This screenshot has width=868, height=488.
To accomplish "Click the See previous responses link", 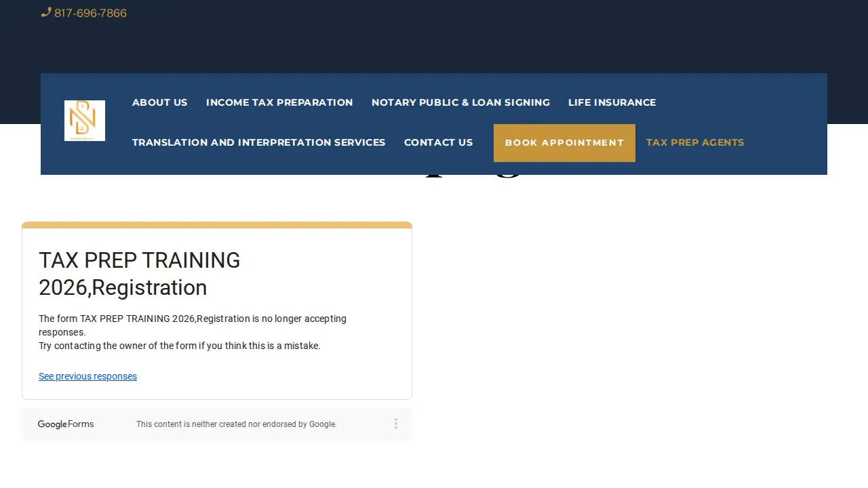I will (87, 376).
